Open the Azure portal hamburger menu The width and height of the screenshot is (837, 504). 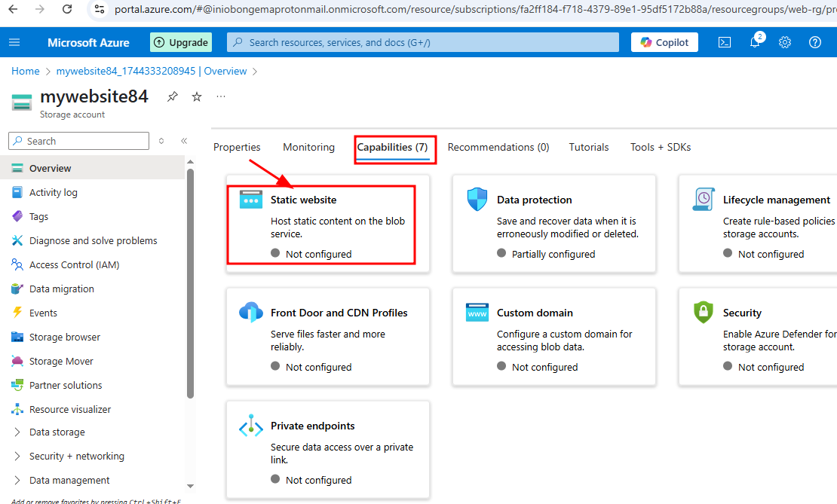coord(14,42)
